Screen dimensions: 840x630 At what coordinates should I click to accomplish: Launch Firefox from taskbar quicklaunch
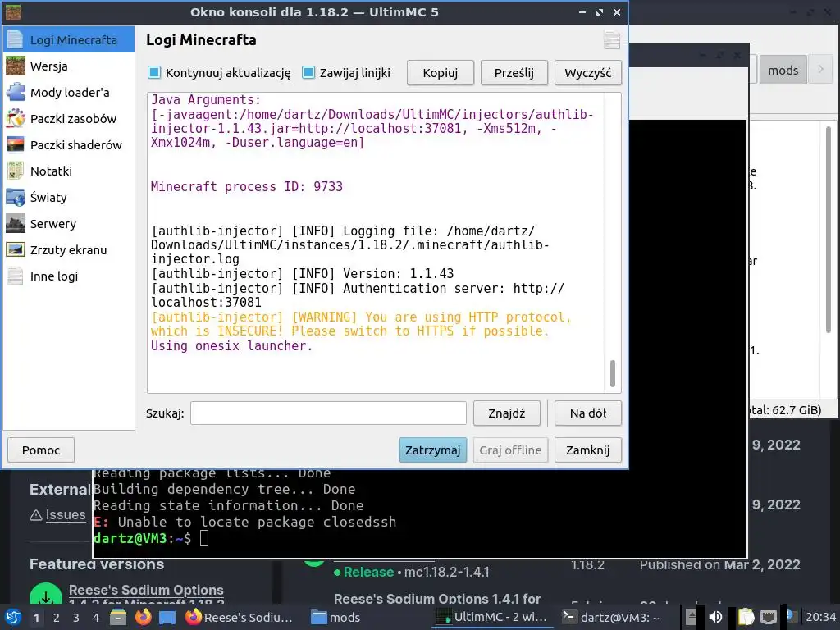point(143,617)
